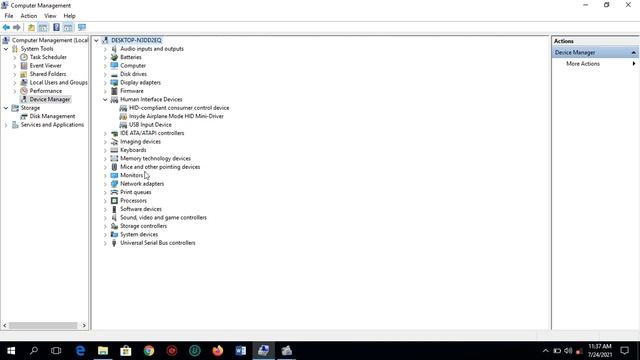The image size is (640, 360).
Task: Collapse the Storage node
Action: (x=6, y=108)
